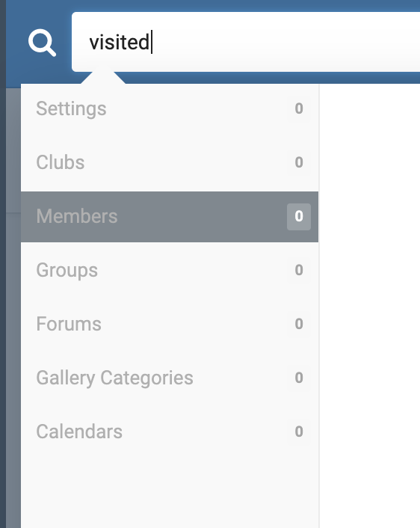Click the Groups result count badge

(x=299, y=270)
